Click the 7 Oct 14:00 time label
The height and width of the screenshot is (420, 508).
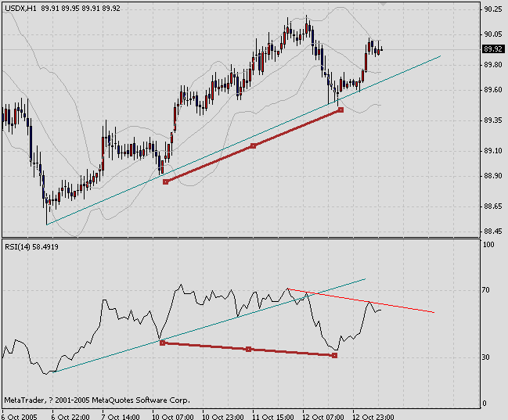(x=121, y=417)
